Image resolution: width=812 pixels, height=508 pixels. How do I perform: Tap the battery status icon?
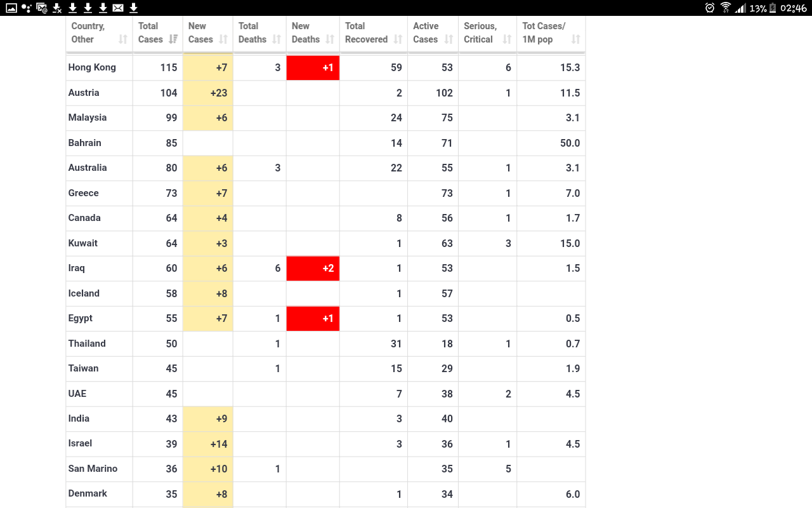773,8
